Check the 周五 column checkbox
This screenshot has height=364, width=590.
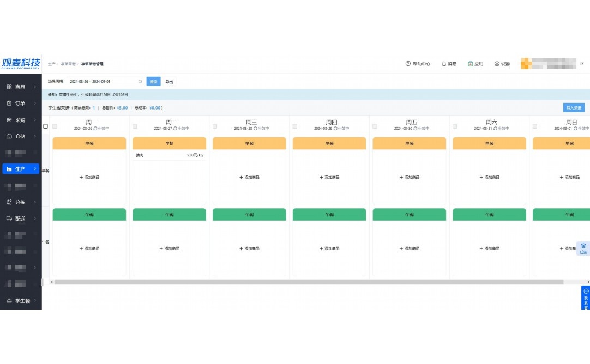(x=375, y=126)
